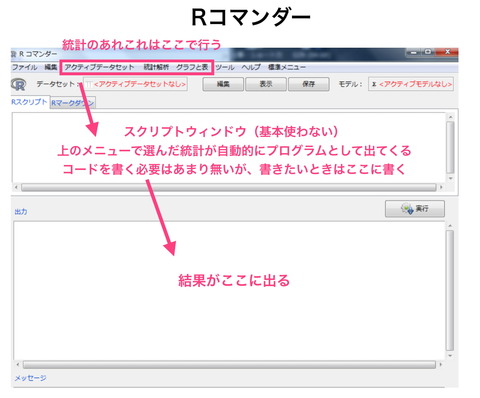Click script horizontal scrollbar left arrow
This screenshot has height=398, width=480.
point(16,187)
